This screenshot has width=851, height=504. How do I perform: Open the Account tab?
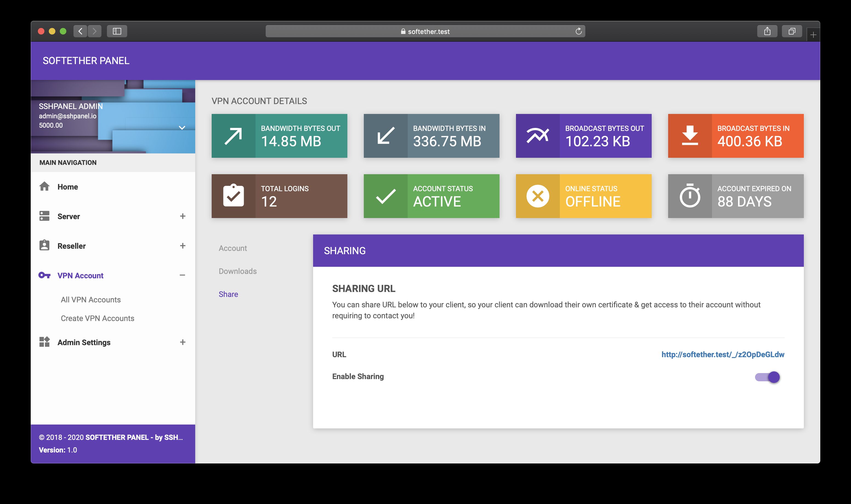coord(233,248)
